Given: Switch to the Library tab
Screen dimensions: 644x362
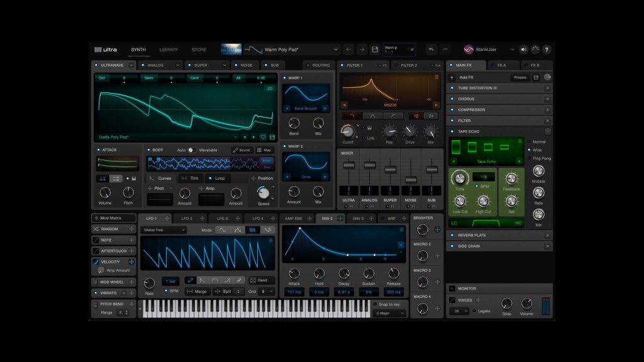Looking at the screenshot, I should pyautogui.click(x=169, y=50).
